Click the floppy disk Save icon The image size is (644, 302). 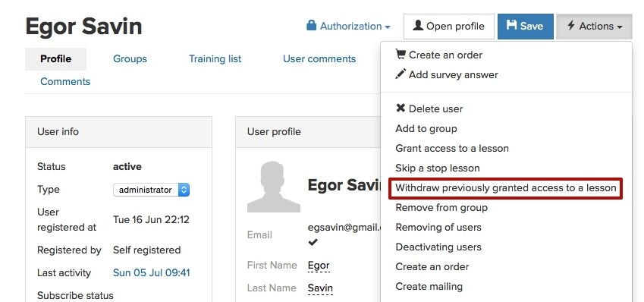point(511,26)
